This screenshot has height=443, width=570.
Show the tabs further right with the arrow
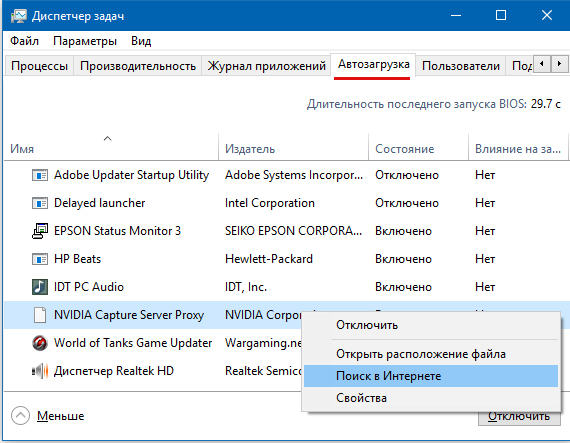click(559, 64)
